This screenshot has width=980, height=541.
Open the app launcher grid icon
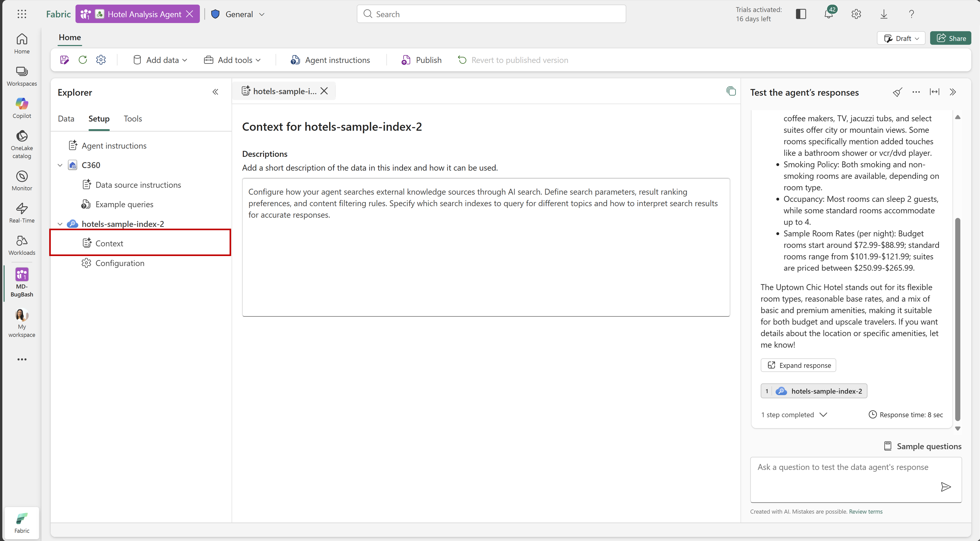coord(22,14)
